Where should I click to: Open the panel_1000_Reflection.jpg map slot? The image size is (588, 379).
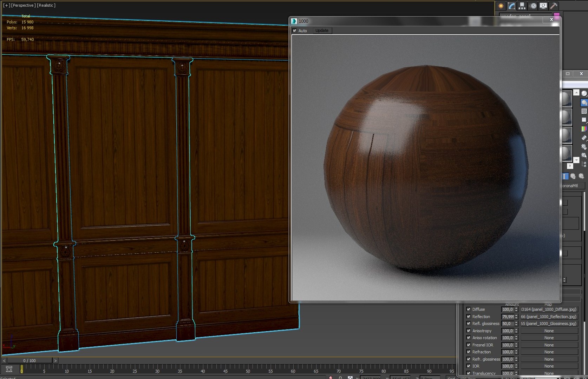click(x=549, y=317)
